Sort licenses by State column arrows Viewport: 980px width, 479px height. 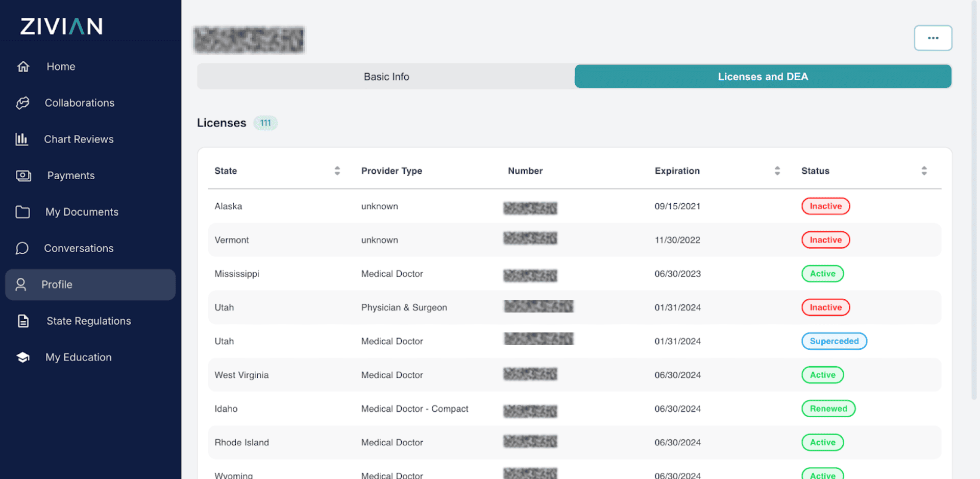coord(337,171)
